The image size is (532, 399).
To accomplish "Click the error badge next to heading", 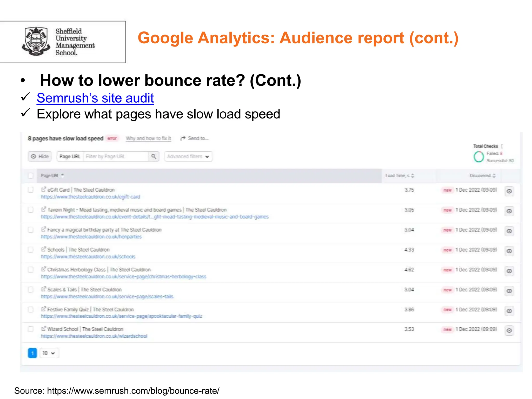I will point(112,138).
